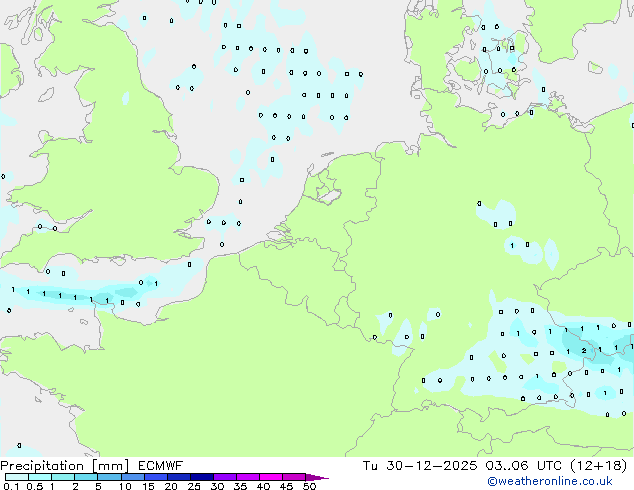Click the "15" legend scale label
Screen dimensions: 634x490
[148, 486]
